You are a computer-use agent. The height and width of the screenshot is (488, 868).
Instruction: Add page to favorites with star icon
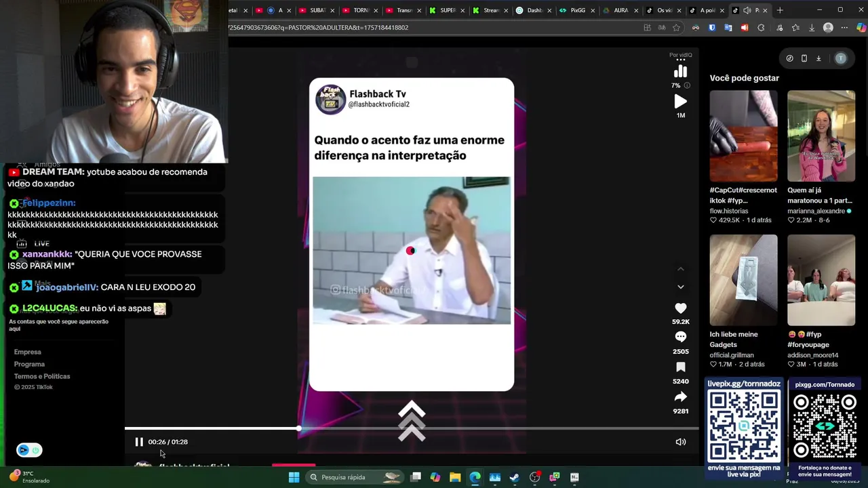pyautogui.click(x=676, y=28)
